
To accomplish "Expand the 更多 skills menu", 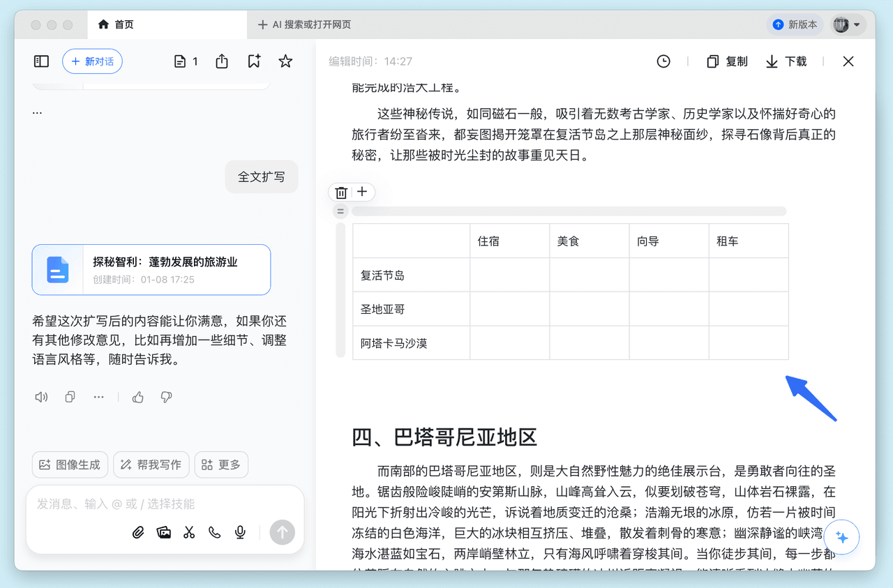I will pyautogui.click(x=221, y=465).
